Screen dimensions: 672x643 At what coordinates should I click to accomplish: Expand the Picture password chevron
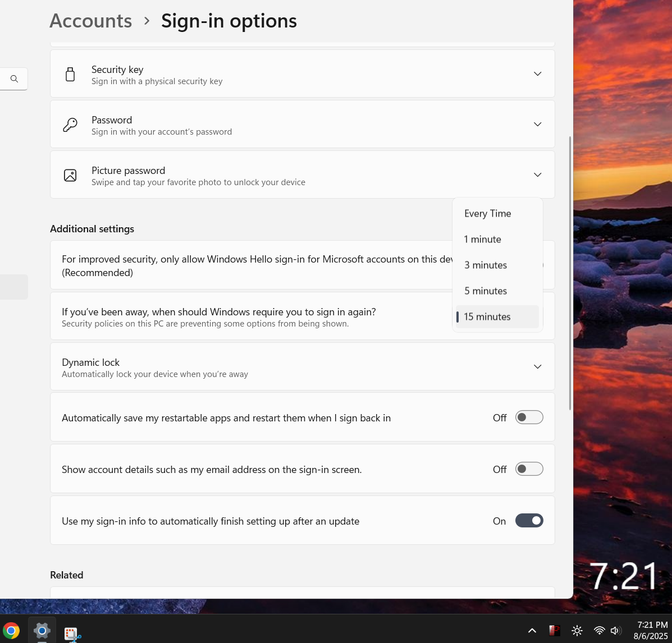tap(537, 175)
